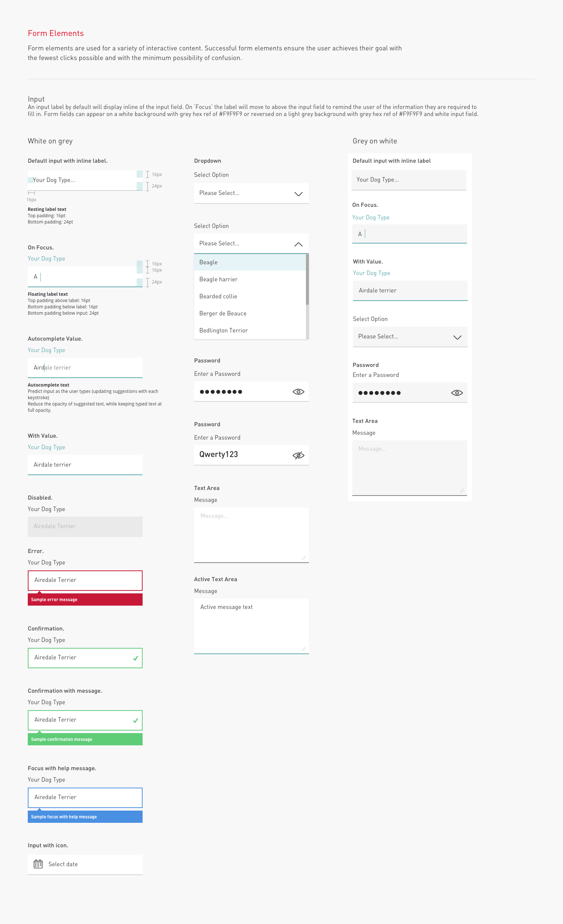
Task: Show password via eye icon in White on grey section
Action: point(298,391)
